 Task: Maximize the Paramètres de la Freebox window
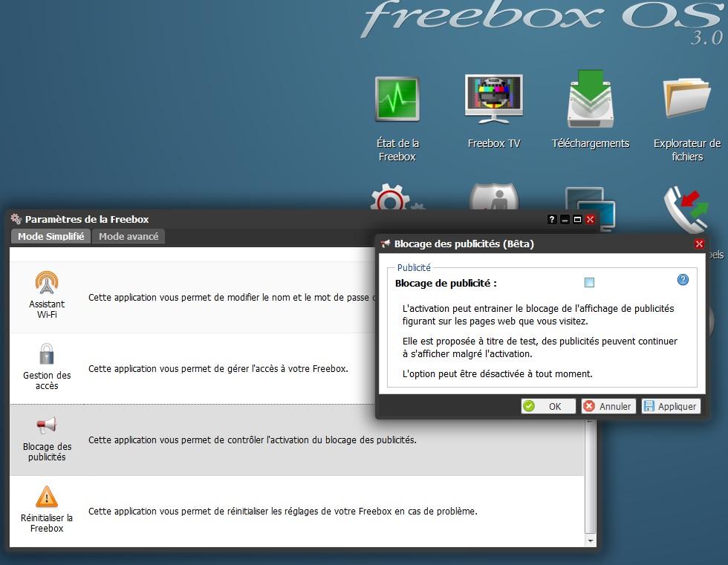point(578,220)
